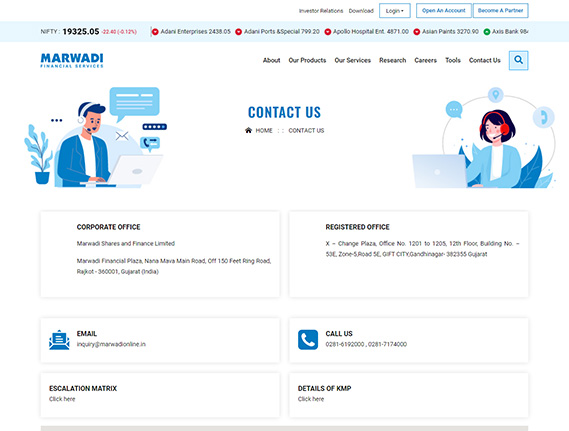Viewport: 569px width, 431px height.
Task: Open the Our Services menu
Action: coord(352,60)
